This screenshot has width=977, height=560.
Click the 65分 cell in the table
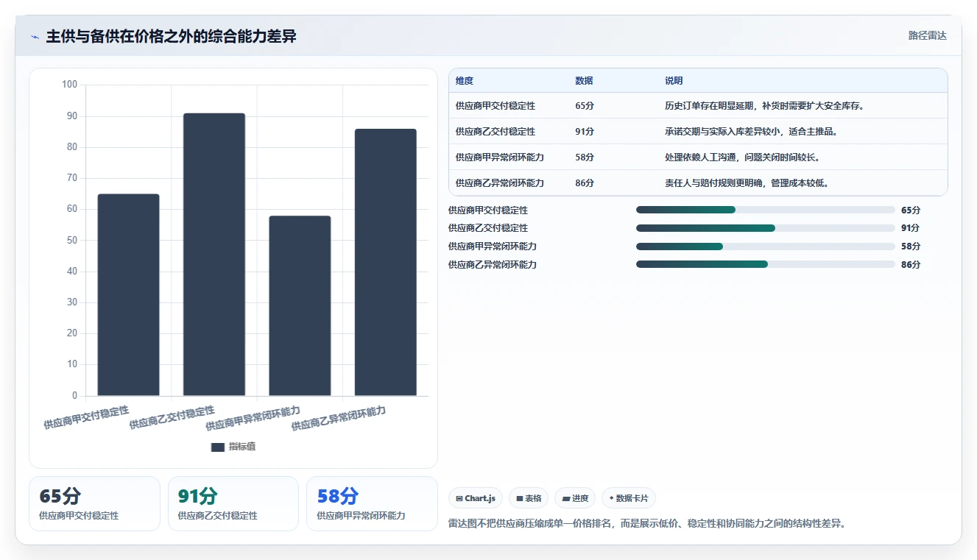pos(585,106)
